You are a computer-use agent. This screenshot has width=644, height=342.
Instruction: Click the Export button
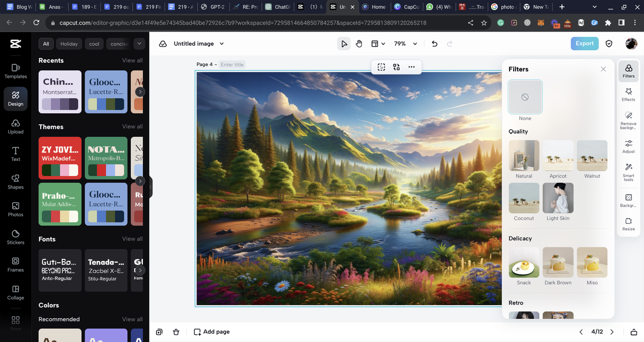(585, 43)
